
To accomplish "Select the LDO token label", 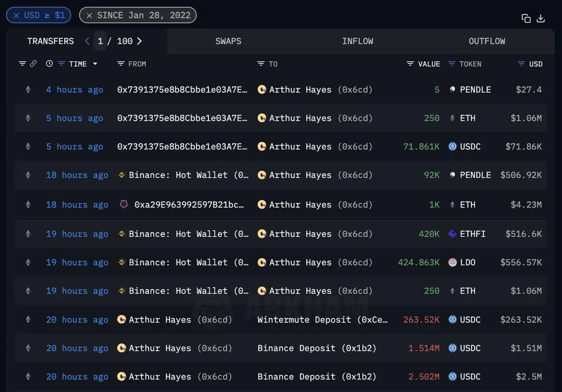I will coord(468,262).
